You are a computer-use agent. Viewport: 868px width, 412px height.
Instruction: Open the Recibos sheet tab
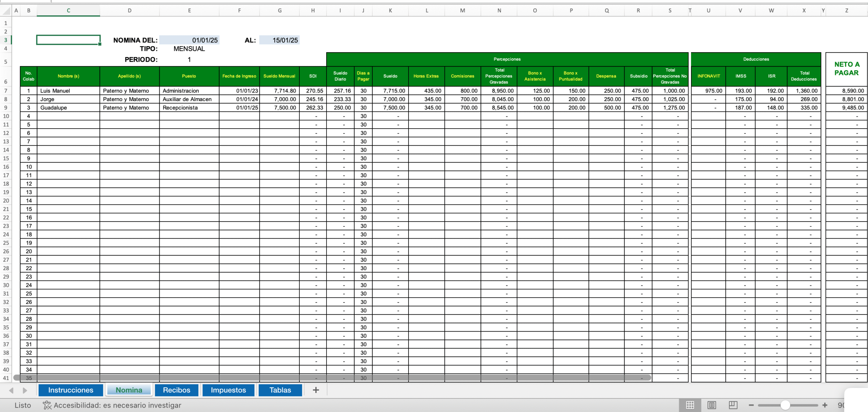pyautogui.click(x=176, y=390)
